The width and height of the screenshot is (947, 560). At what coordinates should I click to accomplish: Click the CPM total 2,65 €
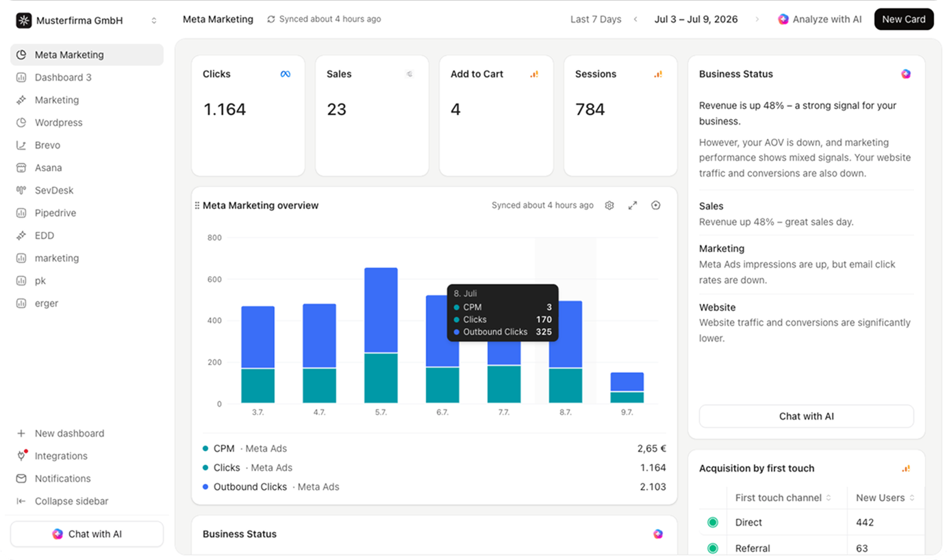tap(651, 448)
